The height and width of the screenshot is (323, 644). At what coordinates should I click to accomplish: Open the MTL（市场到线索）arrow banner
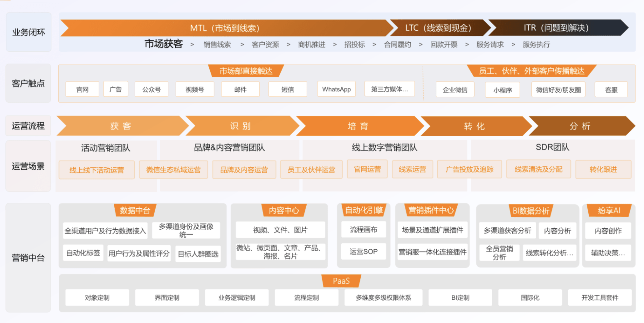[225, 28]
